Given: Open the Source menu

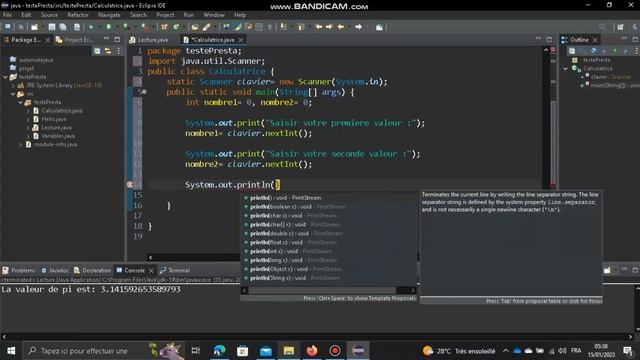Looking at the screenshot, I should click(x=49, y=15).
